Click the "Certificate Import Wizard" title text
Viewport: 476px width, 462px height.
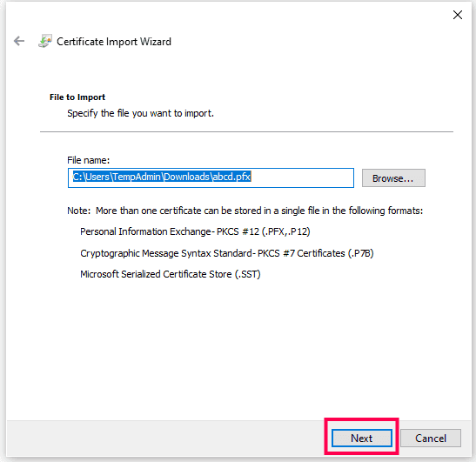[114, 42]
